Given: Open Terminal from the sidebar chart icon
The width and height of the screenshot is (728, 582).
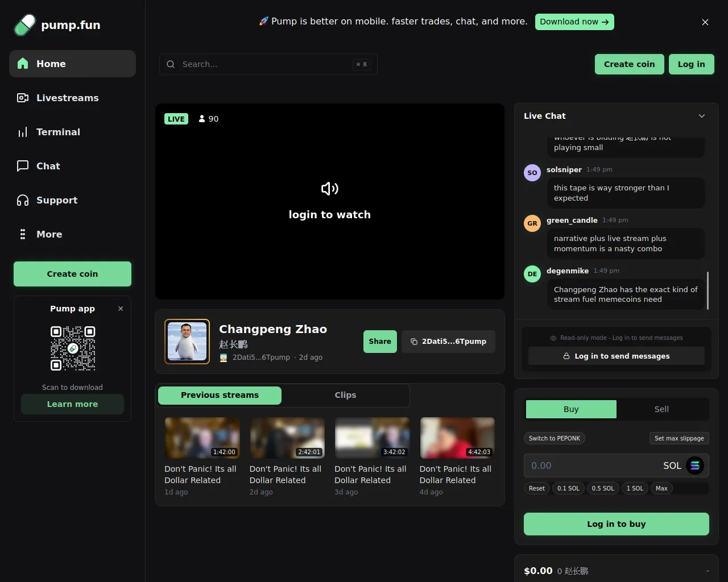Looking at the screenshot, I should (x=23, y=132).
